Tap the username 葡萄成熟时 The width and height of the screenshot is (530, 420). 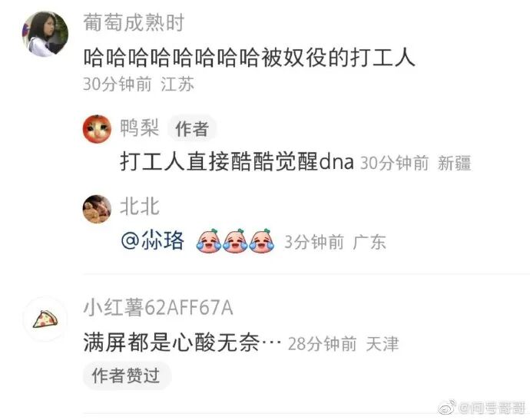click(134, 22)
